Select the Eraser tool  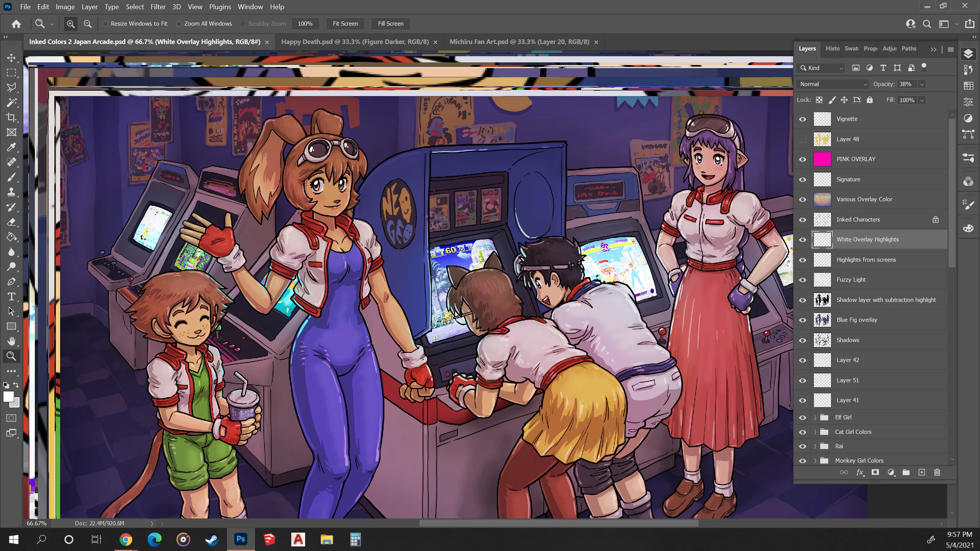tap(11, 222)
